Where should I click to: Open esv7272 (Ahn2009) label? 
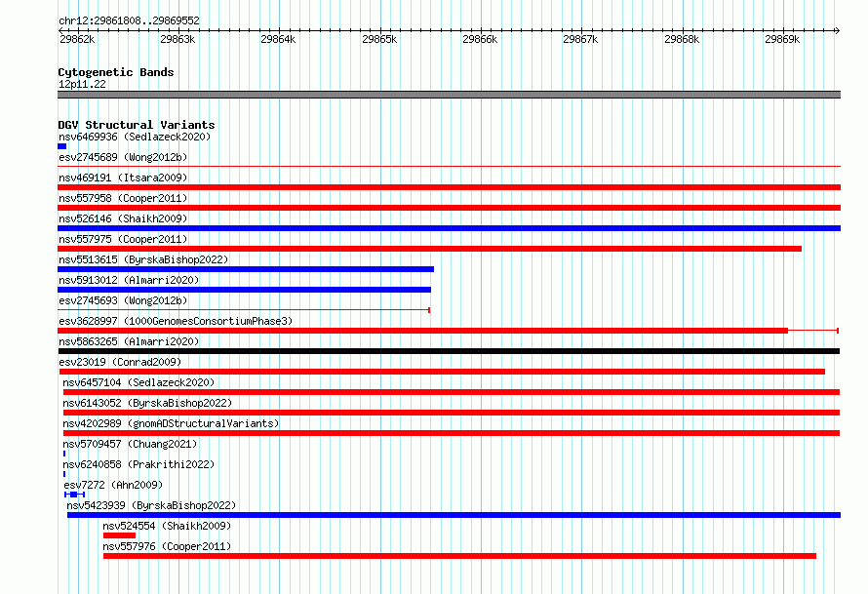(x=113, y=485)
